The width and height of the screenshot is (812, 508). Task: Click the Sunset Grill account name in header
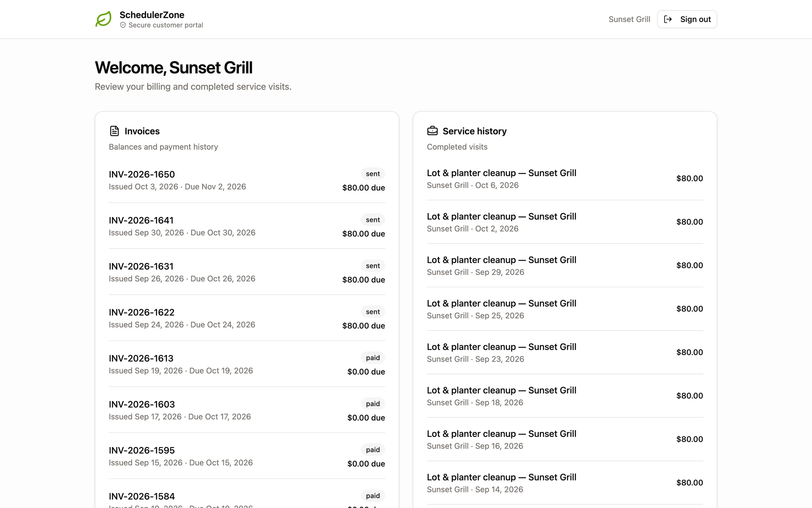(629, 19)
